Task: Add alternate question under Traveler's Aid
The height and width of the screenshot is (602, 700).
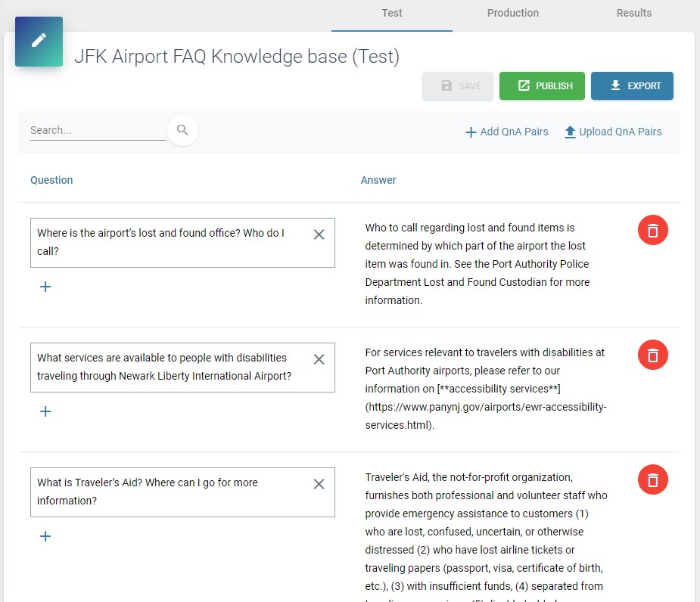Action: click(x=45, y=536)
